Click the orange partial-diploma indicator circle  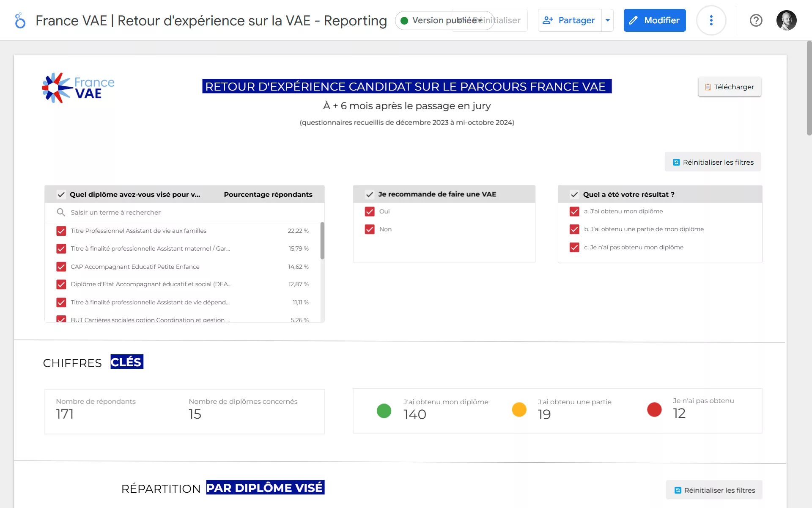tap(519, 409)
